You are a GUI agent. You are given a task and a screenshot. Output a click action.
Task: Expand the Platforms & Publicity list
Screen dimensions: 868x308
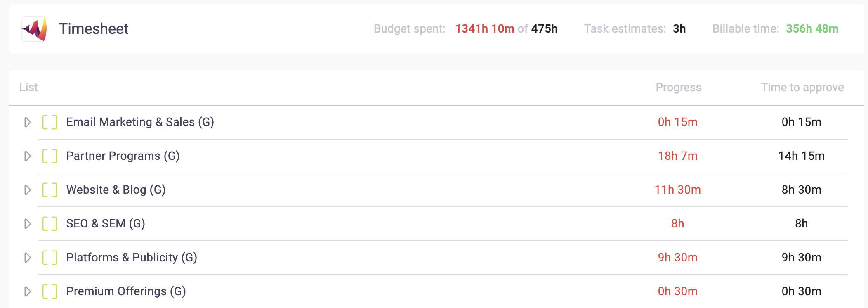tap(27, 258)
